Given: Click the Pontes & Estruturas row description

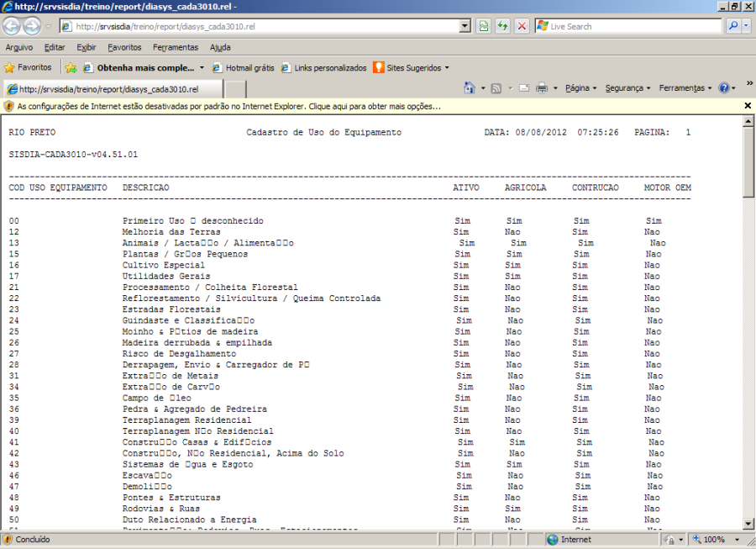Looking at the screenshot, I should pyautogui.click(x=171, y=498).
